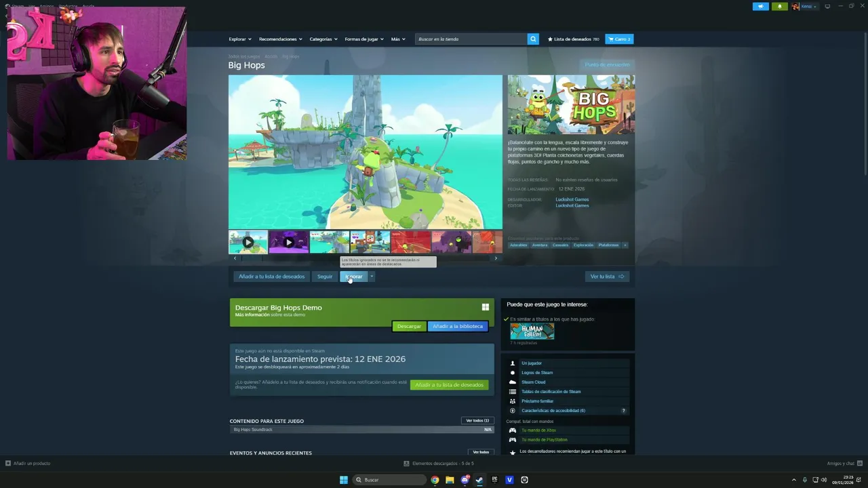Screen dimensions: 868x488
Task: Click the add product plus icon
Action: [8, 464]
